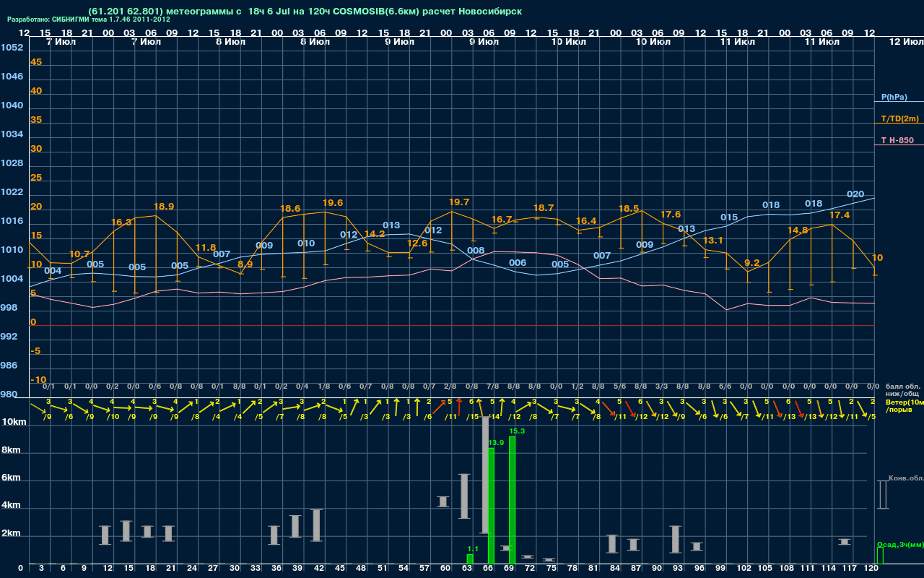Click the temperature value 14.8
Image resolution: width=924 pixels, height=578 pixels.
(798, 230)
